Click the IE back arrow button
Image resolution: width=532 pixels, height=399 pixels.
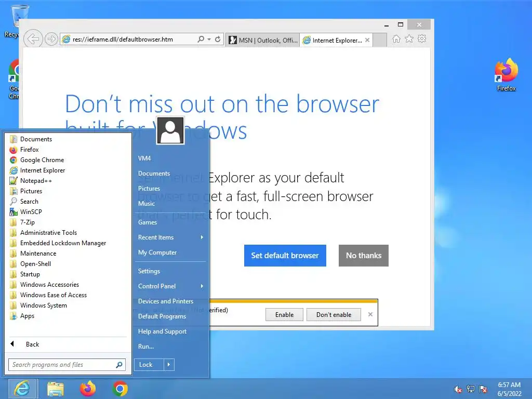coord(33,39)
